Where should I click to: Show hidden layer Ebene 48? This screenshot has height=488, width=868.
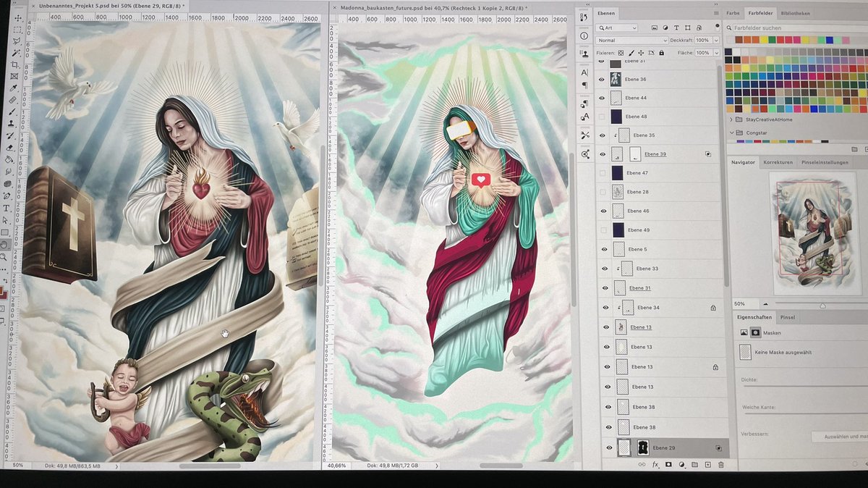point(602,117)
